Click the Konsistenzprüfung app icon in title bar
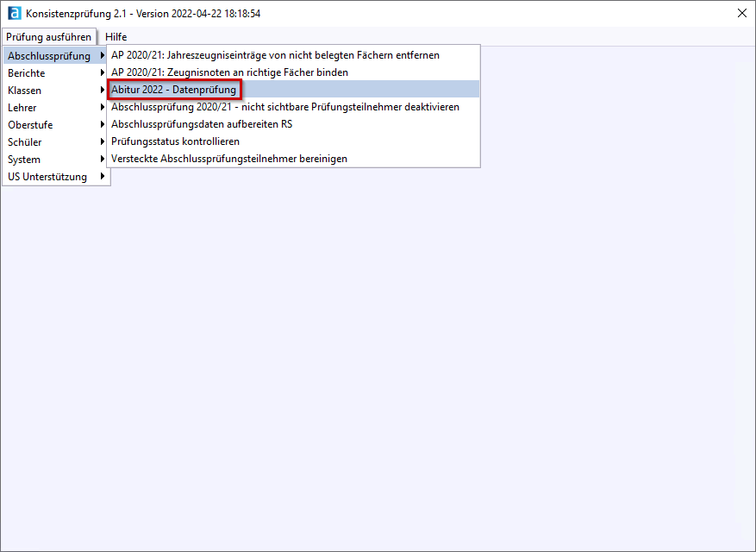The image size is (756, 552). 15,13
